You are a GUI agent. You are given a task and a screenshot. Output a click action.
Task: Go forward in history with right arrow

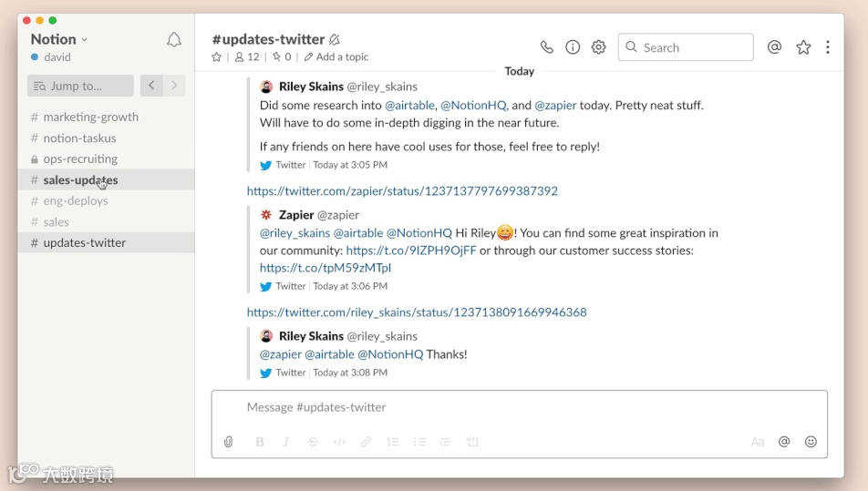(174, 85)
